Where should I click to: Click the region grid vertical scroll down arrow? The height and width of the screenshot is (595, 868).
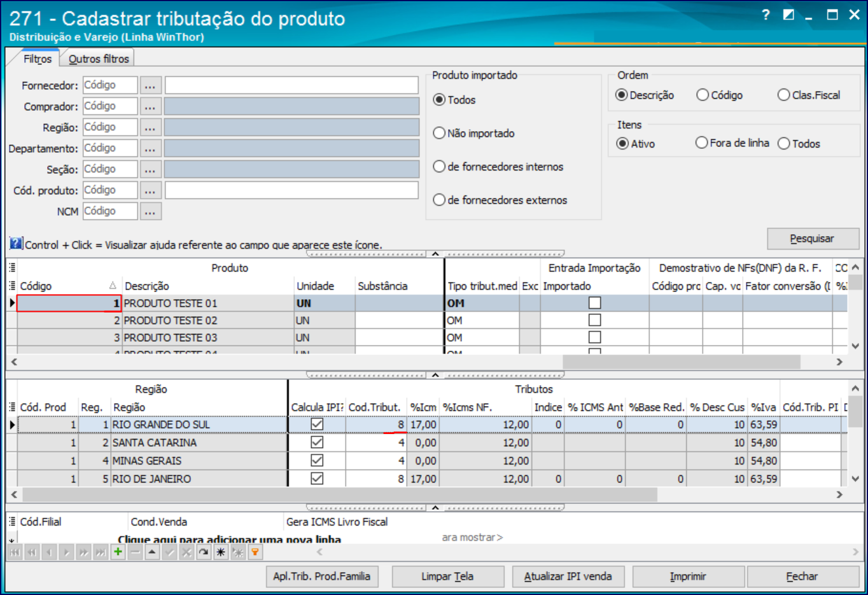point(855,479)
